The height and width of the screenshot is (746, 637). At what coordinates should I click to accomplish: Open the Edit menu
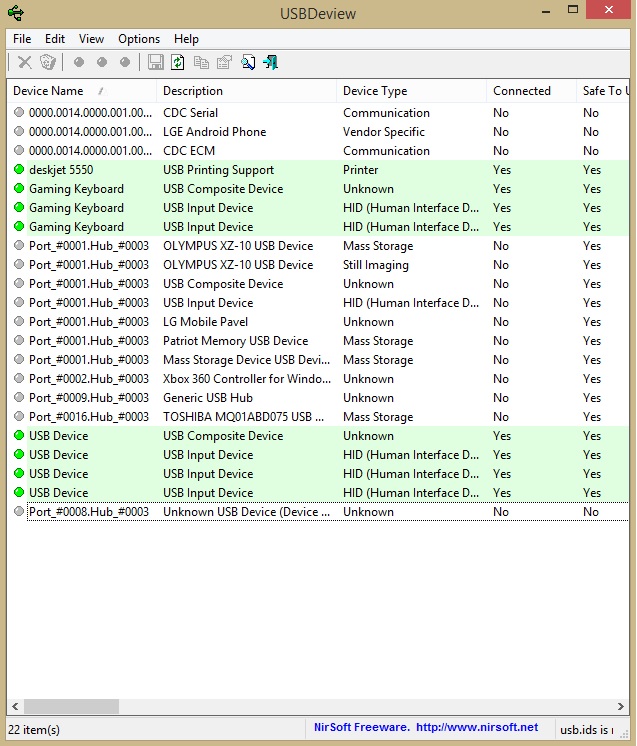(55, 39)
